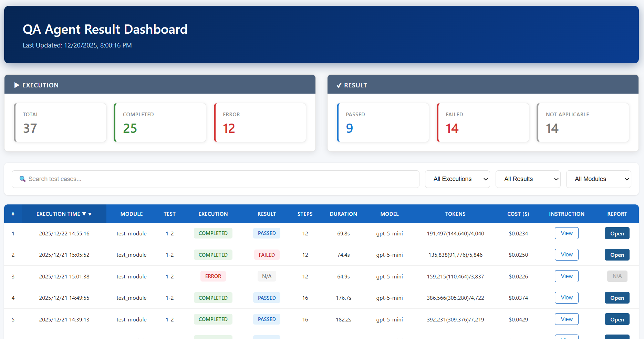Click the PASSED badge on row 4
This screenshot has width=644, height=339.
click(x=267, y=297)
